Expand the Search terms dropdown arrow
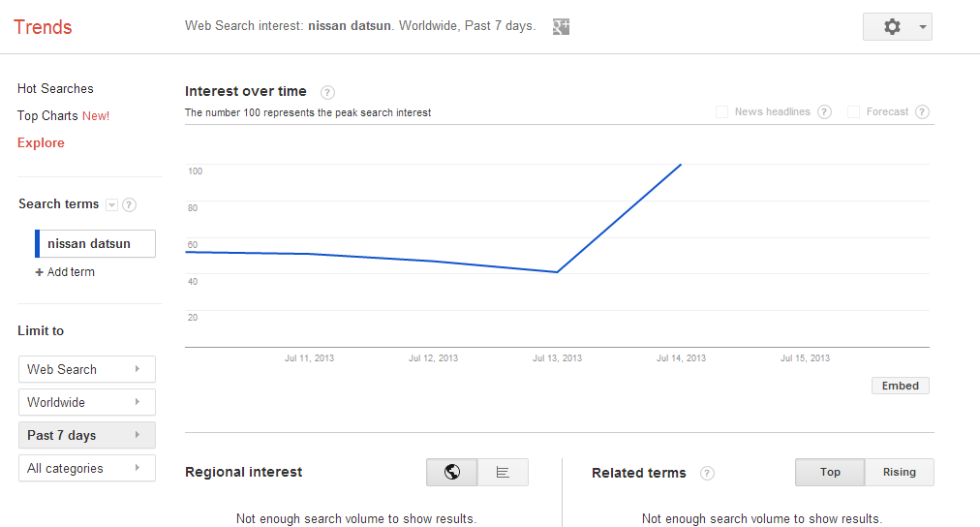980x527 pixels. tap(112, 205)
